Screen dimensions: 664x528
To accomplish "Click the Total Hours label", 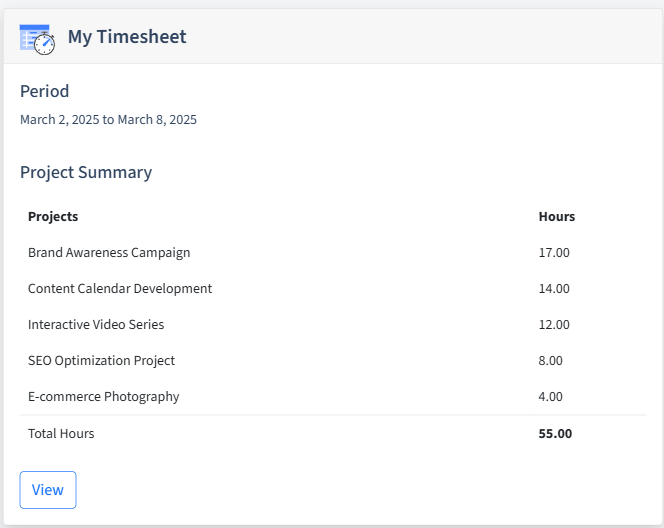I will coord(61,434).
